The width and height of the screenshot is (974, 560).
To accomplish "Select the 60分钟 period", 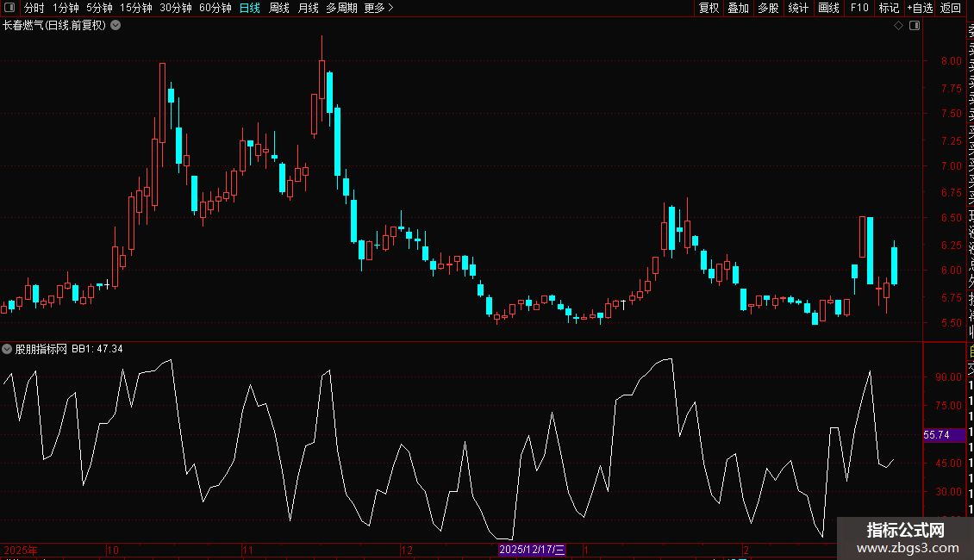I will (215, 8).
